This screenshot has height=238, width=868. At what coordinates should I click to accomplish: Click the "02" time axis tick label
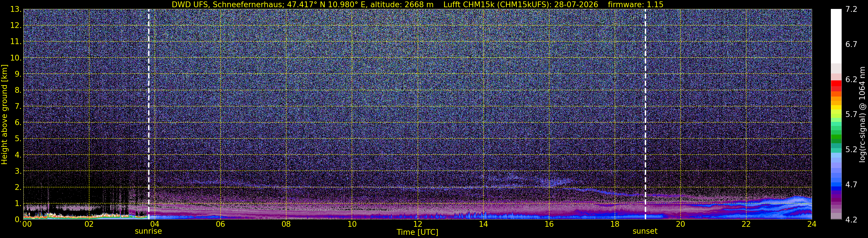click(x=89, y=224)
